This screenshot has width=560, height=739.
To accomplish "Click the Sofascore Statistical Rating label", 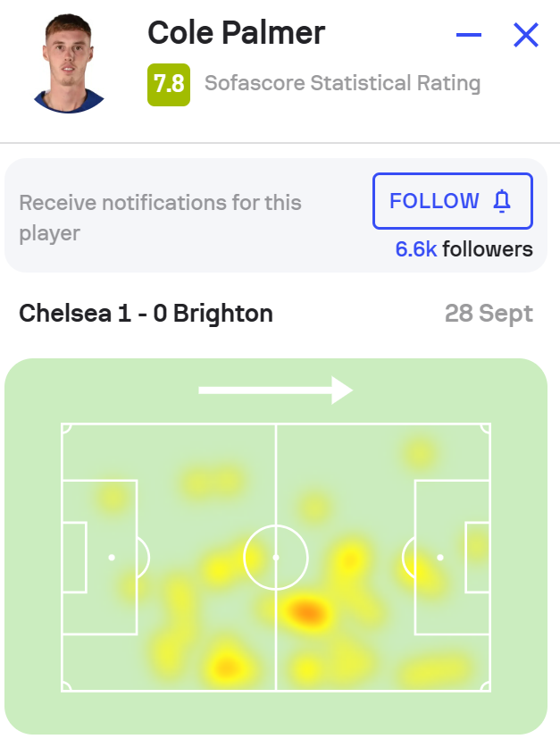I will pyautogui.click(x=342, y=84).
